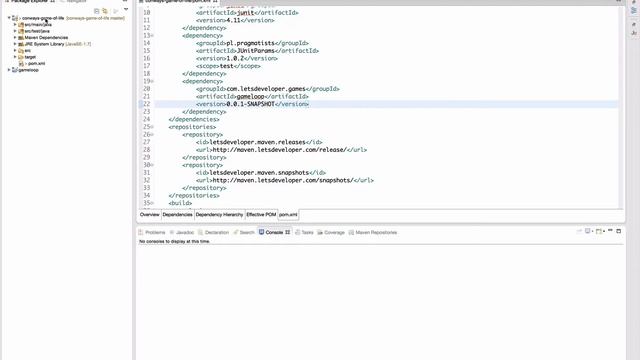This screenshot has height=360, width=640.
Task: Expand the gameloop project arrow
Action: pyautogui.click(x=9, y=70)
